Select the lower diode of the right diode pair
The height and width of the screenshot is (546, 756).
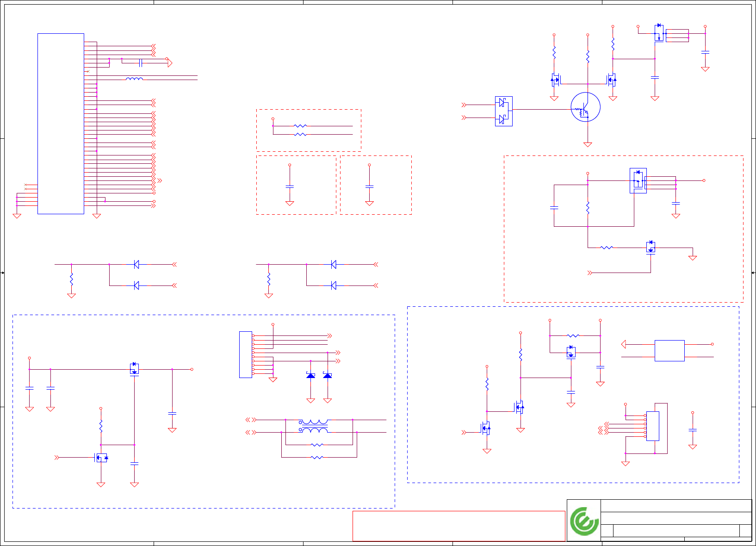[334, 285]
